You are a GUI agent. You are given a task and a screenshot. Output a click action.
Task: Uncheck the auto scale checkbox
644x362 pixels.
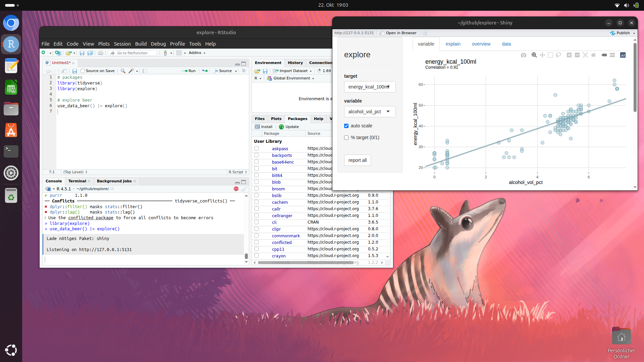tap(346, 126)
